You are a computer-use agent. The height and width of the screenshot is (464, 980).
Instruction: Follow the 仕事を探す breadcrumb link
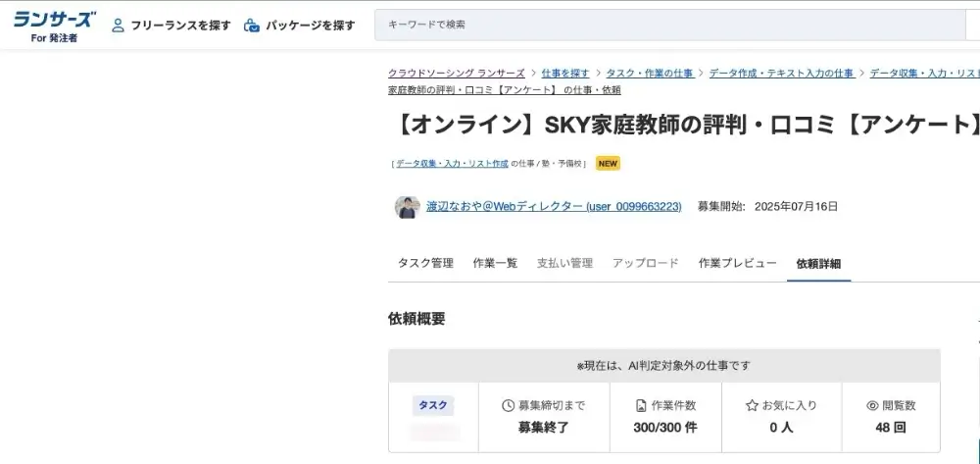565,74
